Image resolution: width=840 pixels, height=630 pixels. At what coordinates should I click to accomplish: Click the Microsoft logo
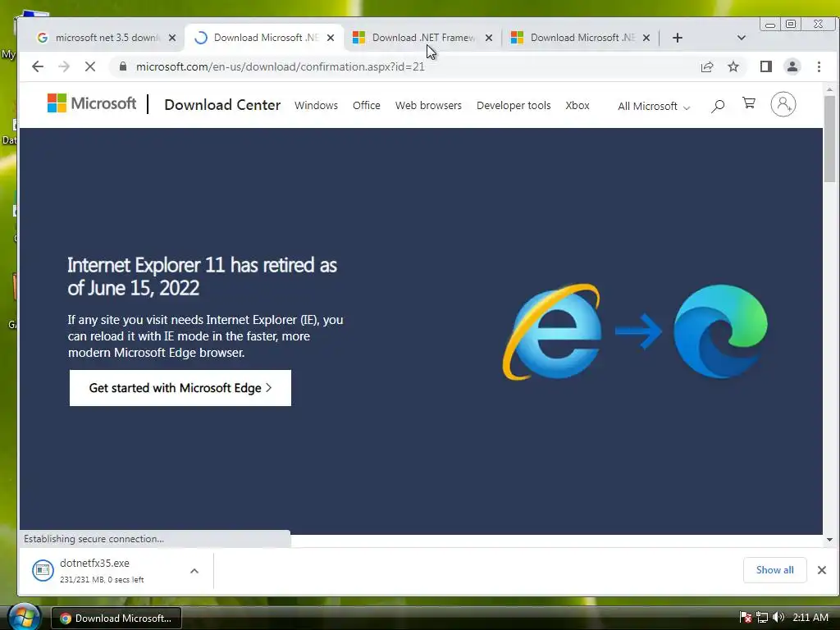pyautogui.click(x=92, y=103)
